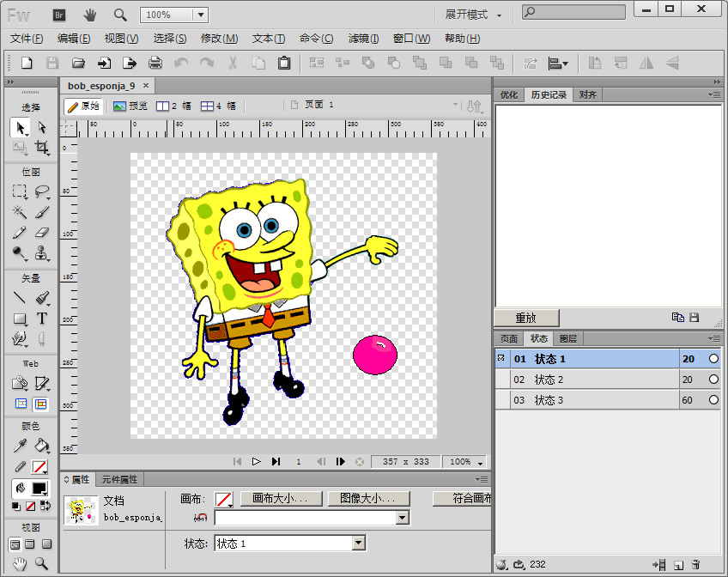Select the Line tool
The width and height of the screenshot is (728, 577).
coord(20,298)
